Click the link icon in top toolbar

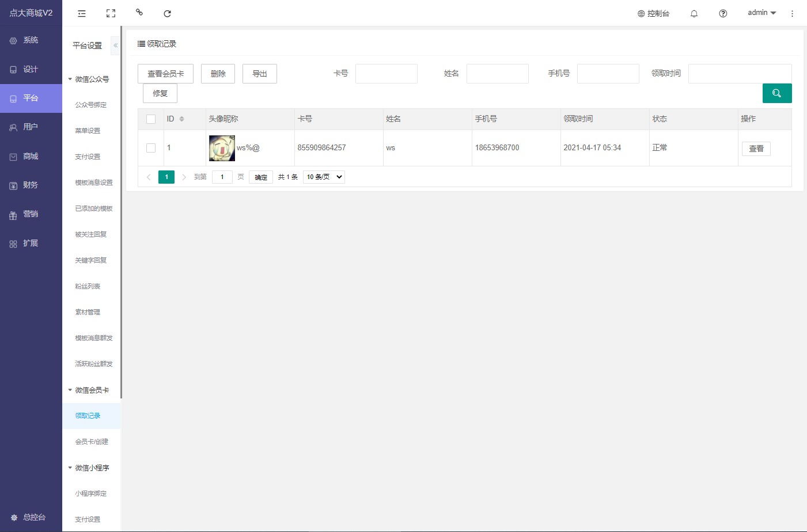pos(139,12)
